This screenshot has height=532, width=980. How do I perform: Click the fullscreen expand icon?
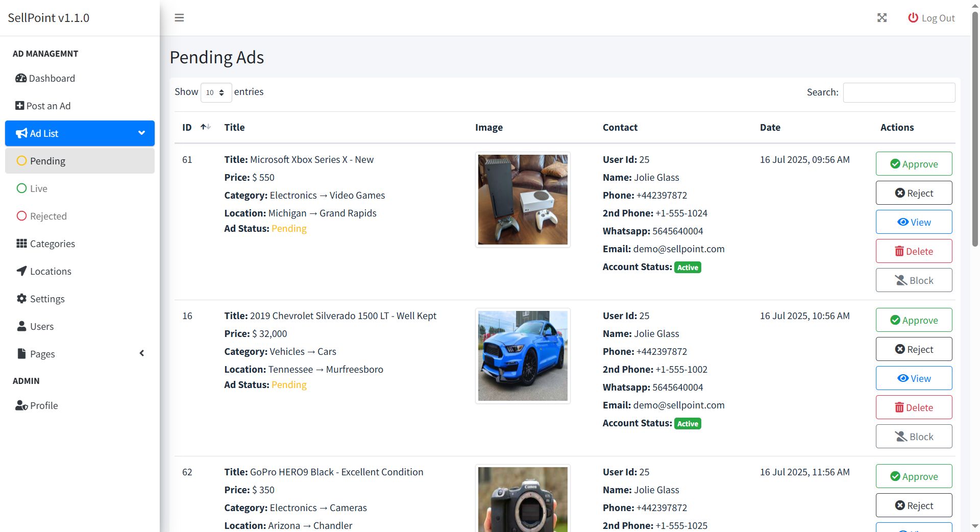tap(882, 18)
